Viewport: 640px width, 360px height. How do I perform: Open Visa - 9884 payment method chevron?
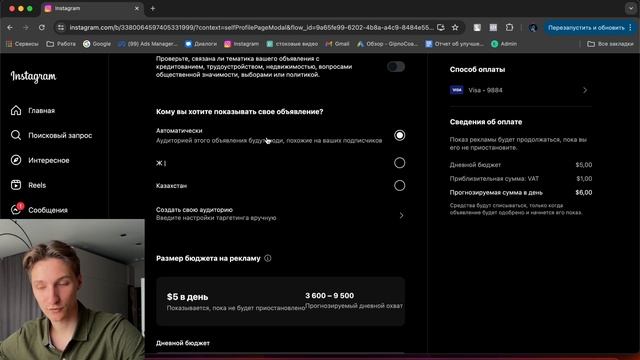pos(585,90)
